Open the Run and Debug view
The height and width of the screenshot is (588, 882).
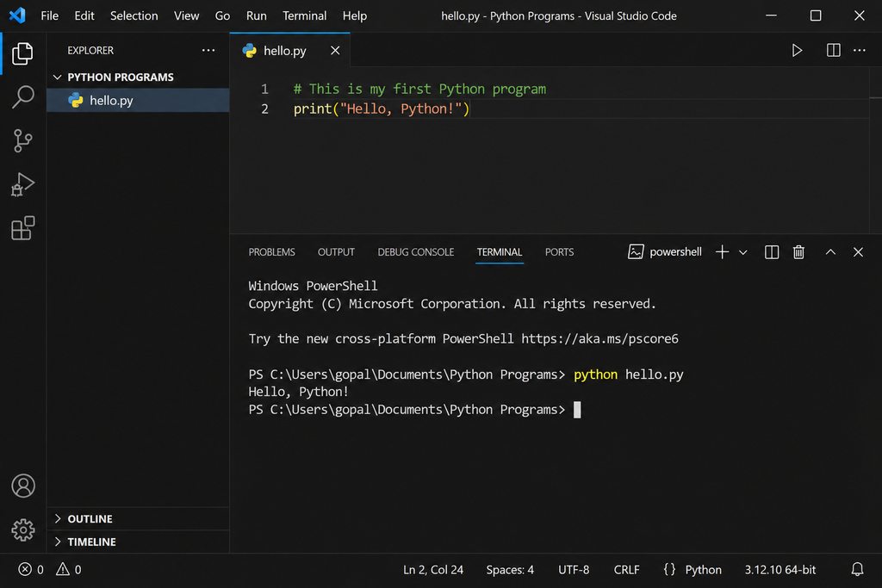23,184
